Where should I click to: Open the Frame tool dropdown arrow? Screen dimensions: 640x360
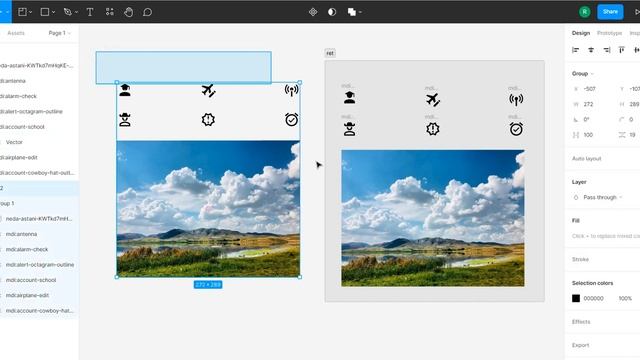pos(31,12)
